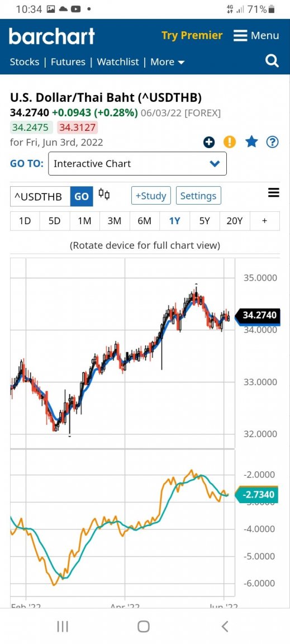Open the plus period expander

coord(264,221)
